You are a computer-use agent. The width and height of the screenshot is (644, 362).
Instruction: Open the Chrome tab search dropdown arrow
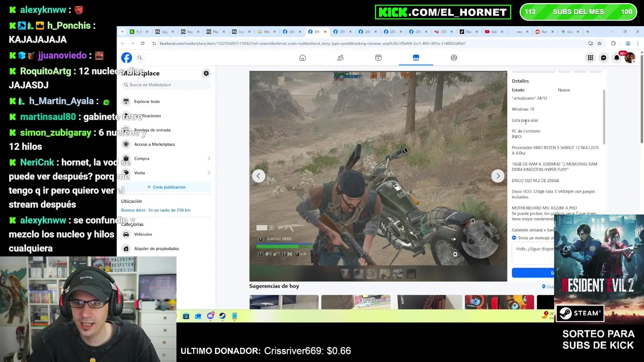coord(122,32)
